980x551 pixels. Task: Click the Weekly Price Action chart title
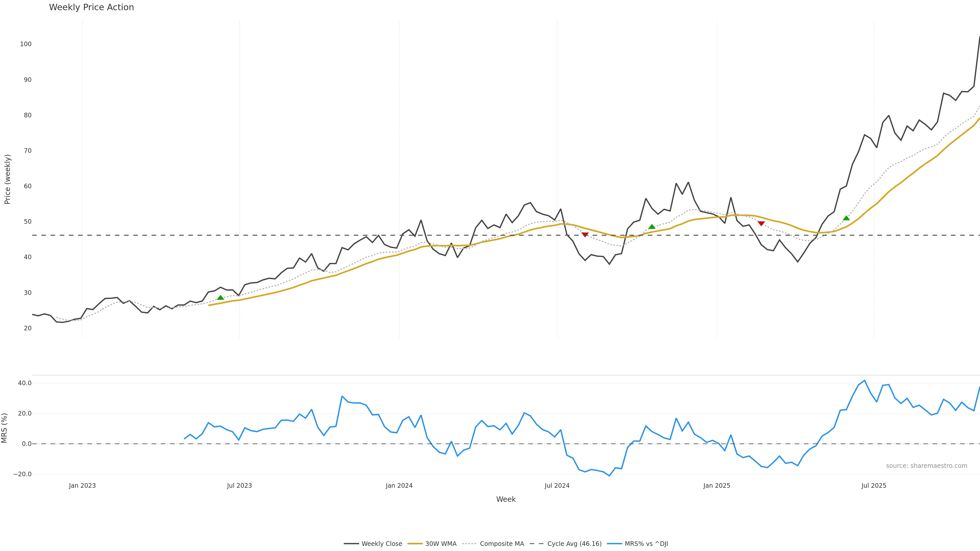tap(91, 7)
